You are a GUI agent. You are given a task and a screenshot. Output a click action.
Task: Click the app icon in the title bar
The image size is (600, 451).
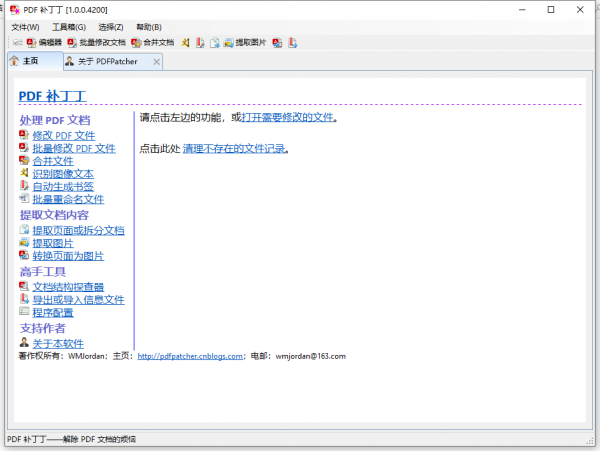click(15, 10)
